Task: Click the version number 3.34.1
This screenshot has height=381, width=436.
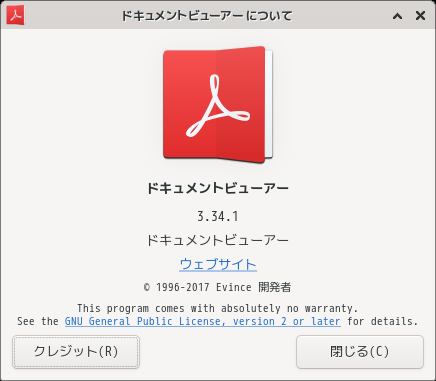Action: (218, 216)
